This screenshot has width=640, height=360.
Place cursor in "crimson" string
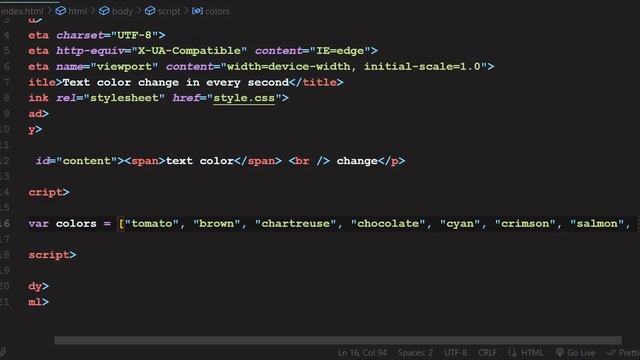(525, 224)
